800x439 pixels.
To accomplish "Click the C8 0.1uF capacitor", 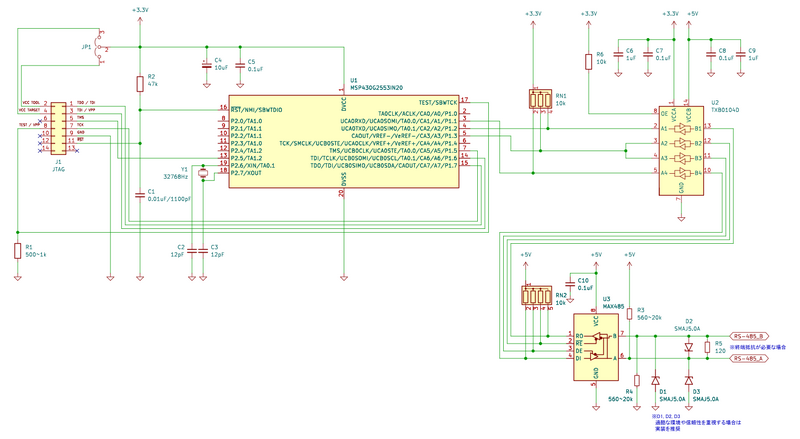I will pos(711,54).
